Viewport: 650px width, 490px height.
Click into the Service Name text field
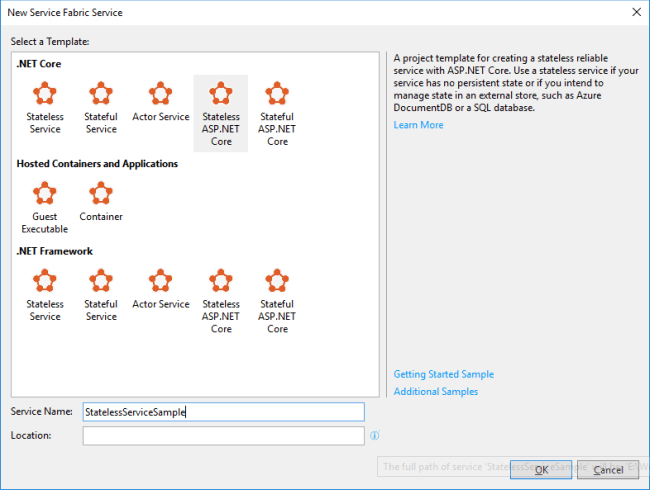[x=223, y=412]
